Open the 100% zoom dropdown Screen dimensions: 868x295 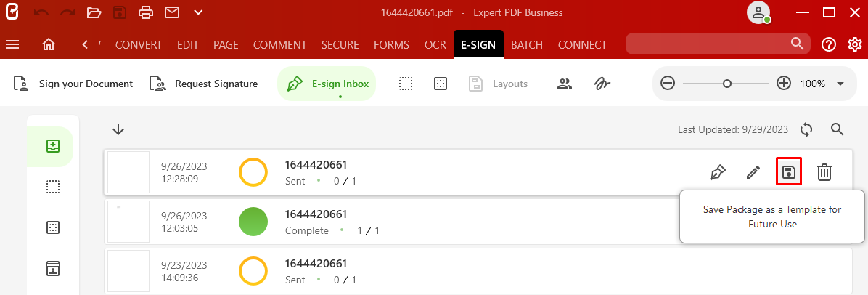click(x=840, y=84)
